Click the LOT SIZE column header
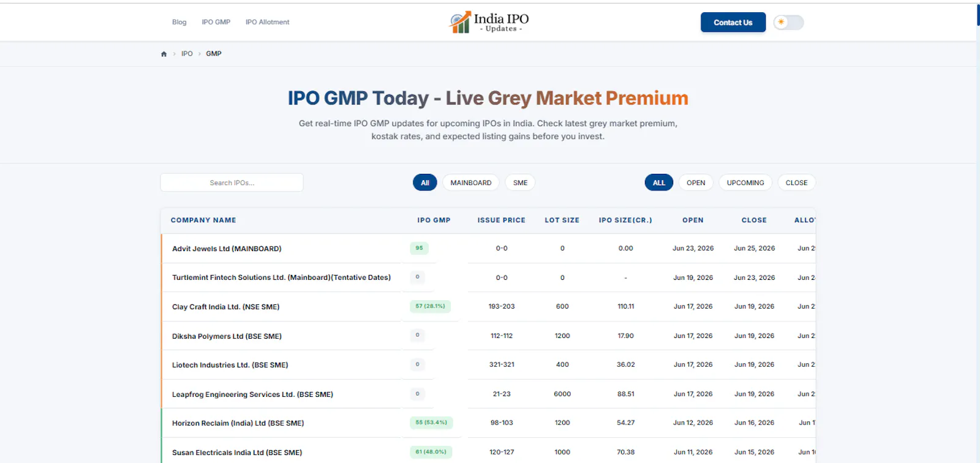 562,220
